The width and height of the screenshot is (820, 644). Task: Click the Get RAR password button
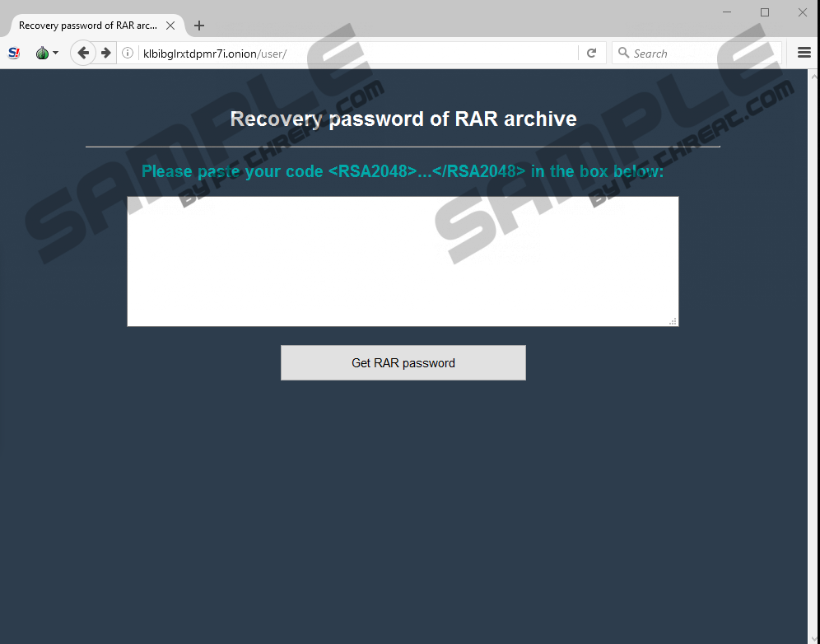click(x=403, y=362)
